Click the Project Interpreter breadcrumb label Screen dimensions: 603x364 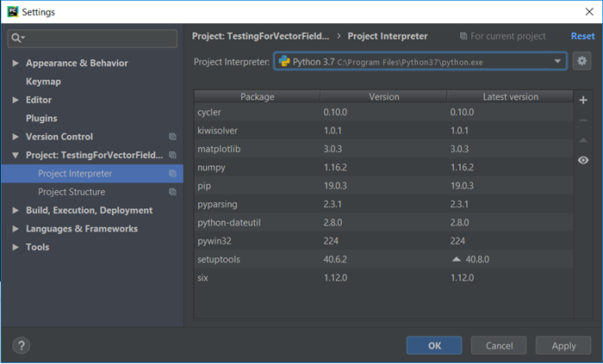pos(388,36)
